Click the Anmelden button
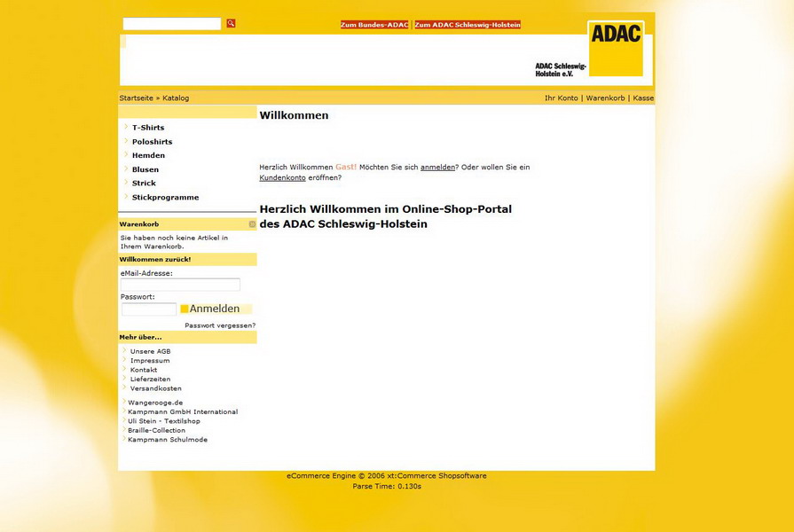794x532 pixels. tap(216, 309)
